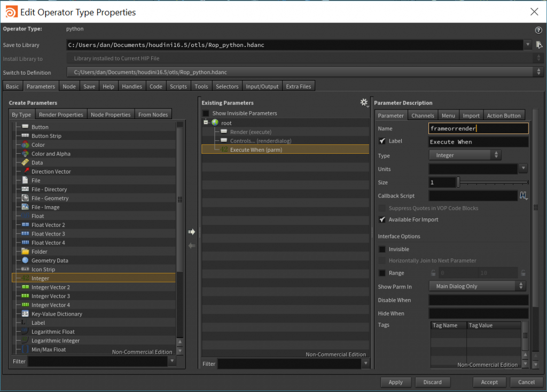
Task: Click the Apply button
Action: [396, 382]
